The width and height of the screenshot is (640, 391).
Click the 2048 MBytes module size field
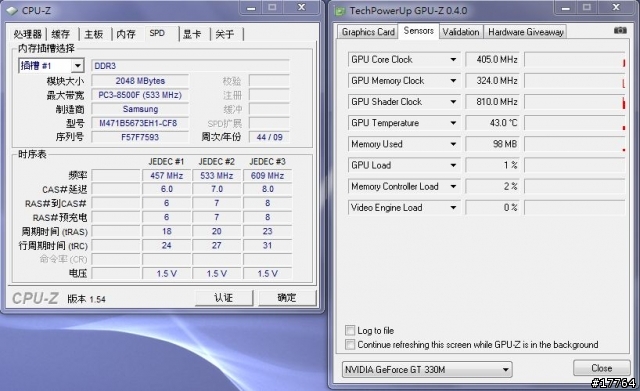point(140,81)
